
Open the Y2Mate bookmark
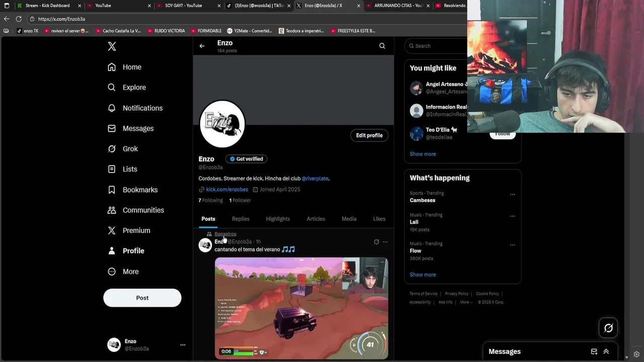[250, 31]
